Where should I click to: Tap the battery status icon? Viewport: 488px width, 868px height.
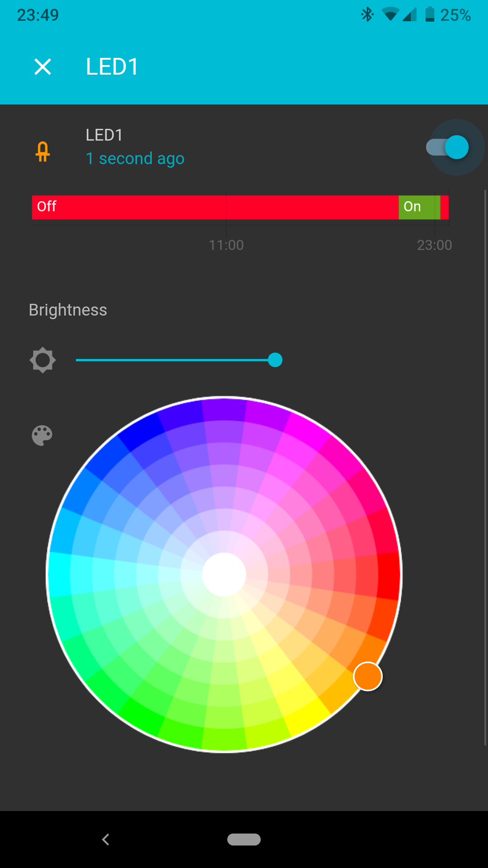pos(430,14)
